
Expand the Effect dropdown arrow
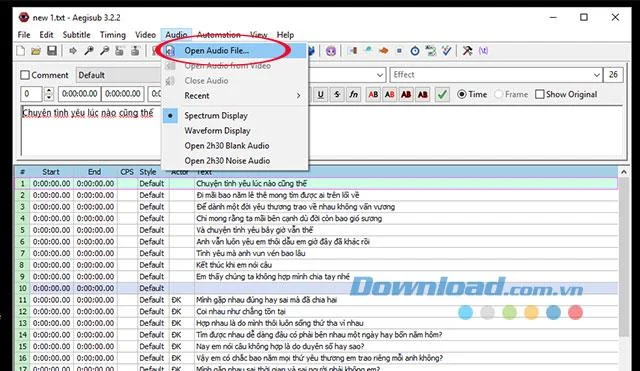pos(596,75)
